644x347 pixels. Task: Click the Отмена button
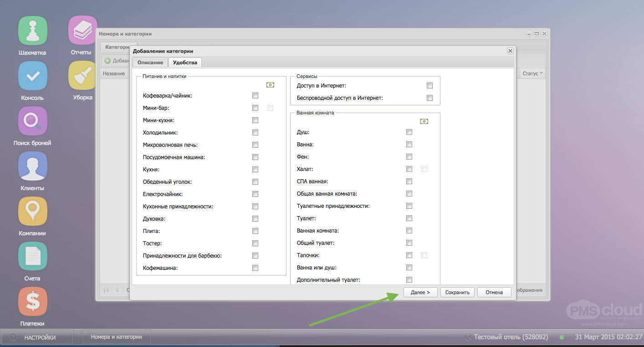494,292
